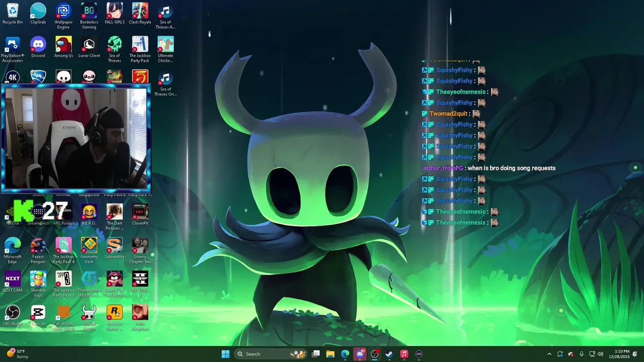This screenshot has height=362, width=644.
Task: Select the FALL GIRLS desktop icon
Action: pyautogui.click(x=115, y=14)
